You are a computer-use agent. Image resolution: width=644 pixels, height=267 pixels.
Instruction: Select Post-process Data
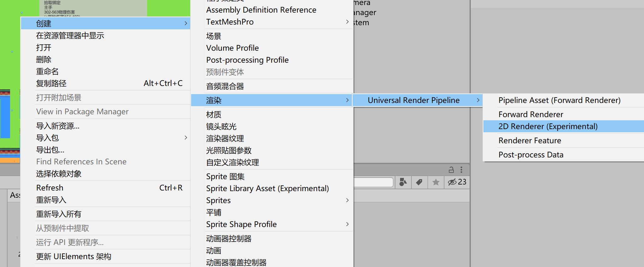[531, 155]
